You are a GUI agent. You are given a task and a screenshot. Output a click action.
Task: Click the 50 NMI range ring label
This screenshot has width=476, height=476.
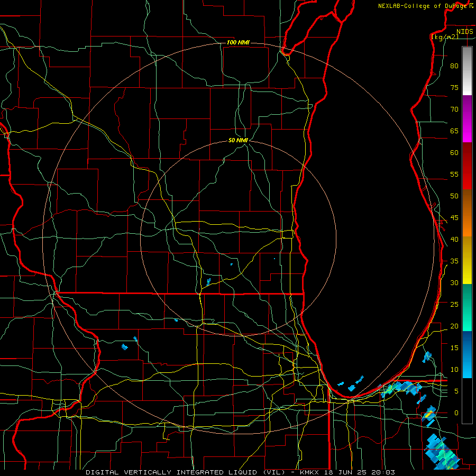click(238, 140)
